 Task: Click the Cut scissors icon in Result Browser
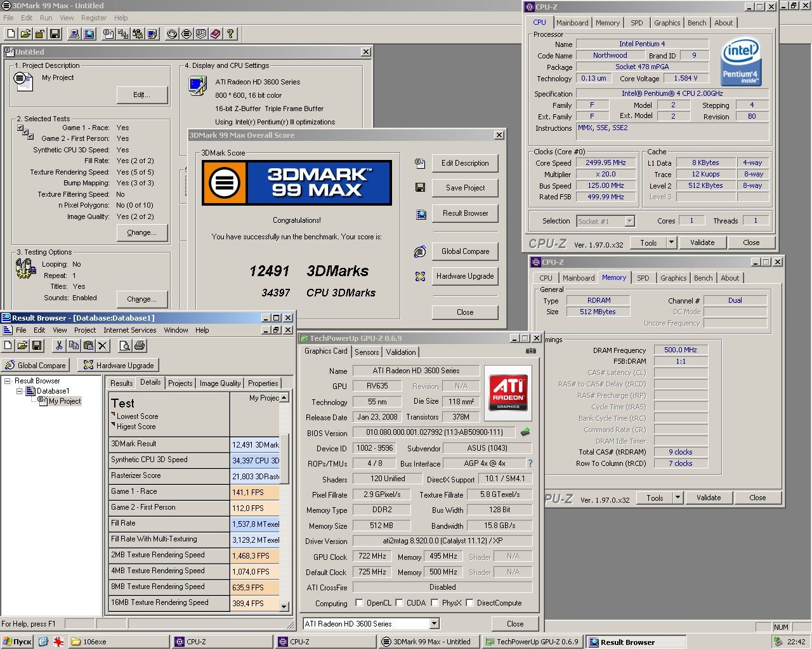59,345
